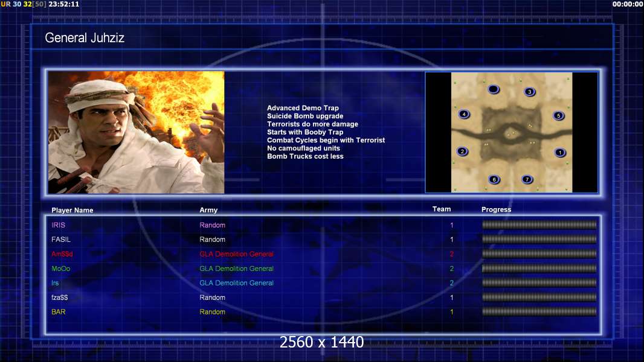This screenshot has width=644, height=362.
Task: Click the General Juhziz portrait image
Action: [x=137, y=132]
